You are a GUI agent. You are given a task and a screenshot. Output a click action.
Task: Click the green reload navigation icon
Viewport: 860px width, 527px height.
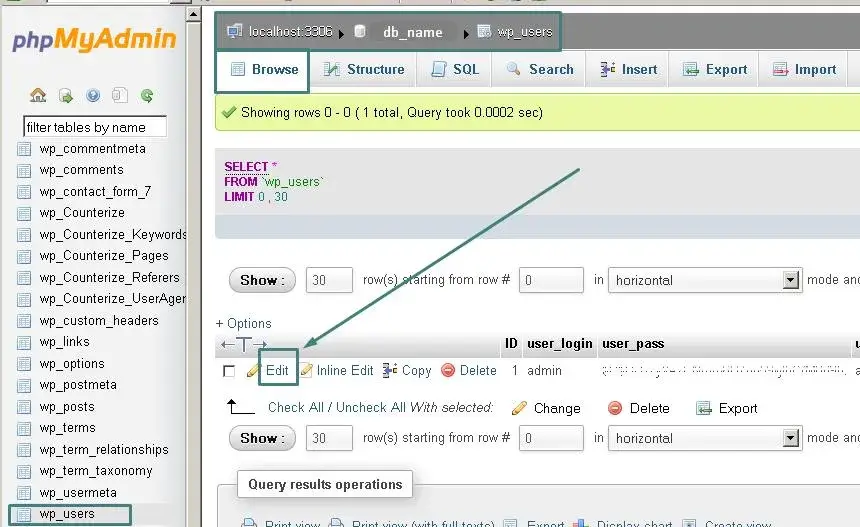(x=147, y=95)
